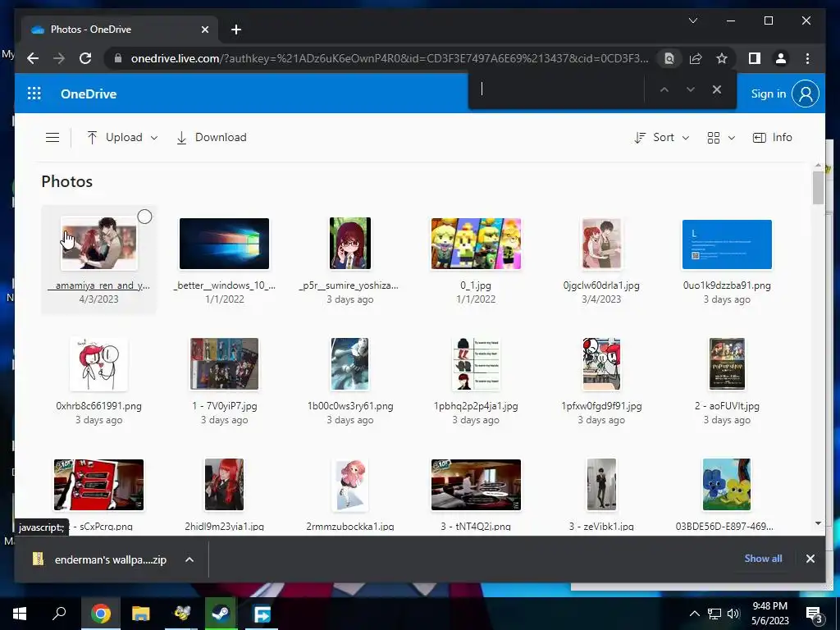This screenshot has height=630, width=840.
Task: Click the search-in-page icon in address bar
Action: (x=669, y=58)
